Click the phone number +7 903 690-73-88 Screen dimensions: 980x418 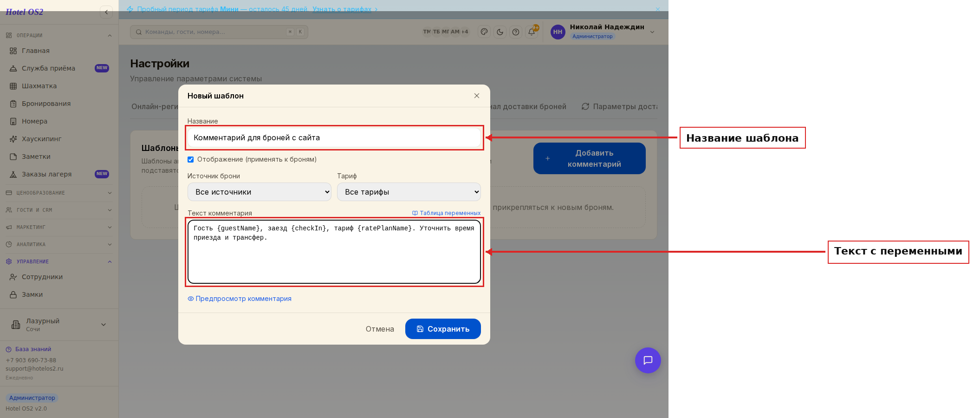point(31,360)
